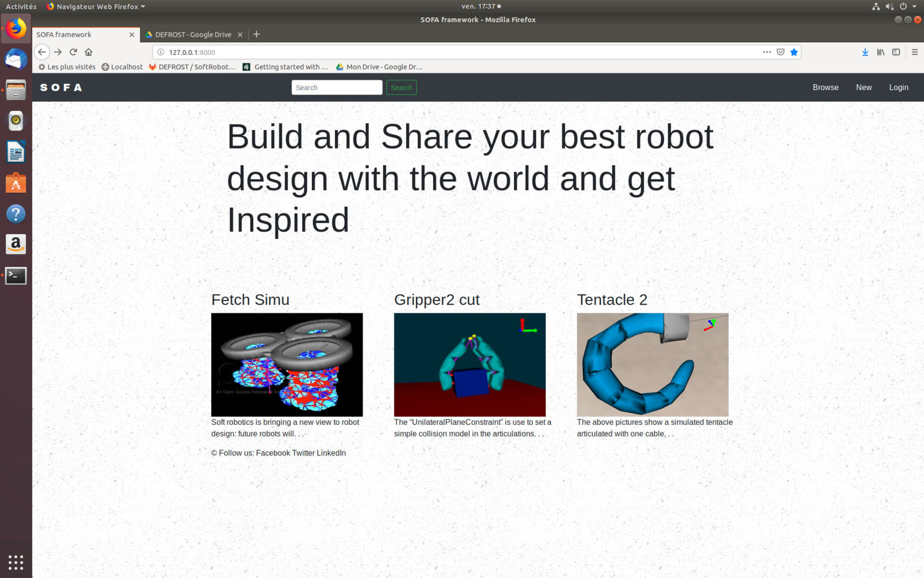This screenshot has width=924, height=578.
Task: Open a new tab with plus button
Action: click(256, 35)
